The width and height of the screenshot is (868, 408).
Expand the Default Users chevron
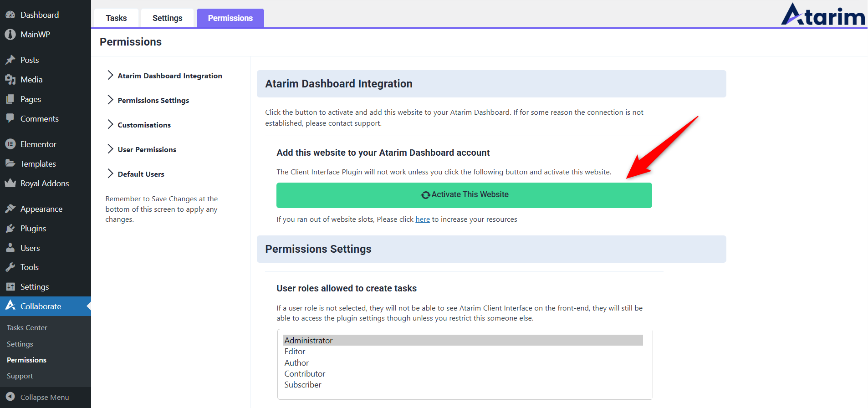point(110,173)
